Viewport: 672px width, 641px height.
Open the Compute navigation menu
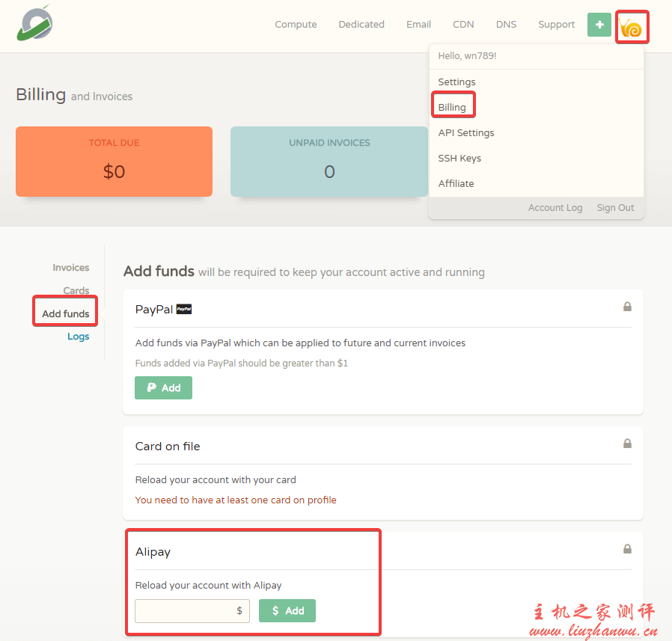point(296,25)
